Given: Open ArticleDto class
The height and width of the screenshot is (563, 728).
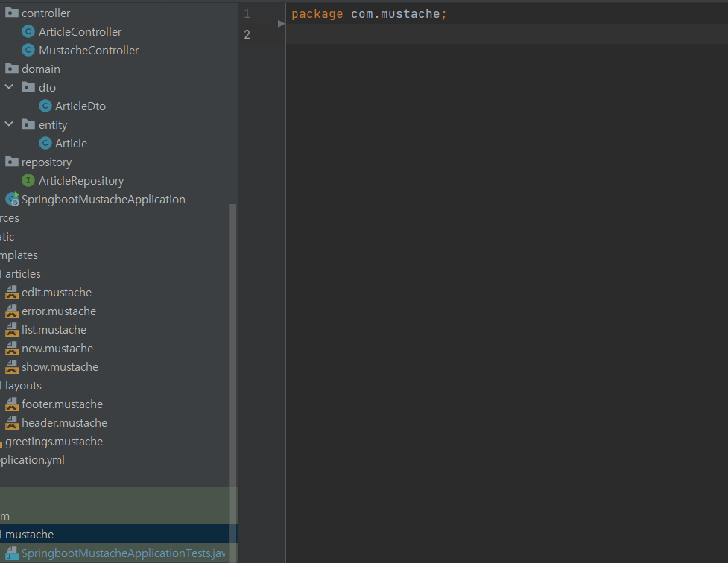Looking at the screenshot, I should 80,106.
